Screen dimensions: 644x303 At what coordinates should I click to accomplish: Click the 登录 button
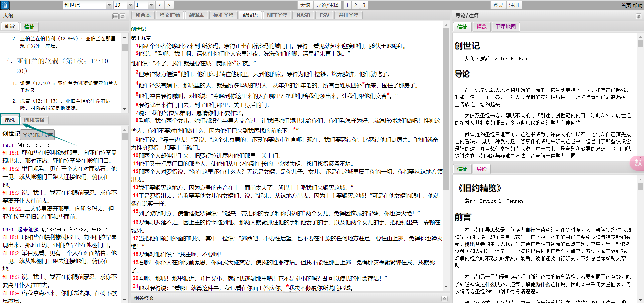498,5
